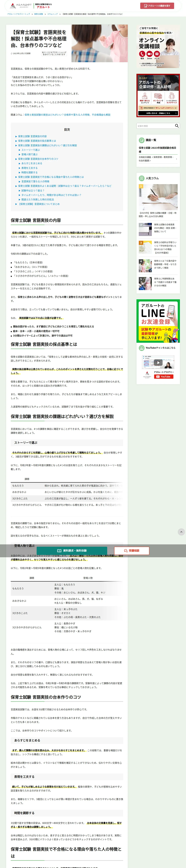186x868 pixels.
Task: Jump to TOC '登場人物で選ぶ'
Action: 30,154
